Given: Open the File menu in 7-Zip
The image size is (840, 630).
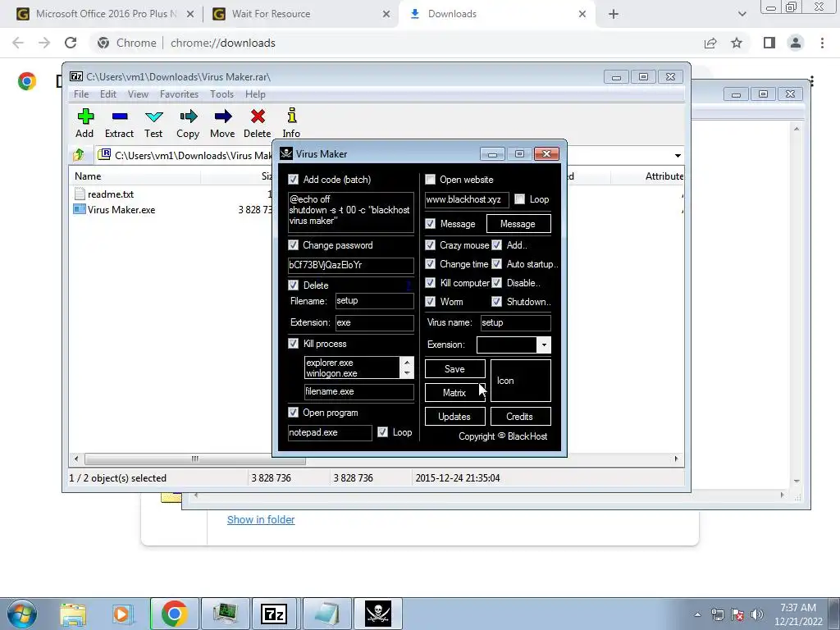Looking at the screenshot, I should (81, 94).
